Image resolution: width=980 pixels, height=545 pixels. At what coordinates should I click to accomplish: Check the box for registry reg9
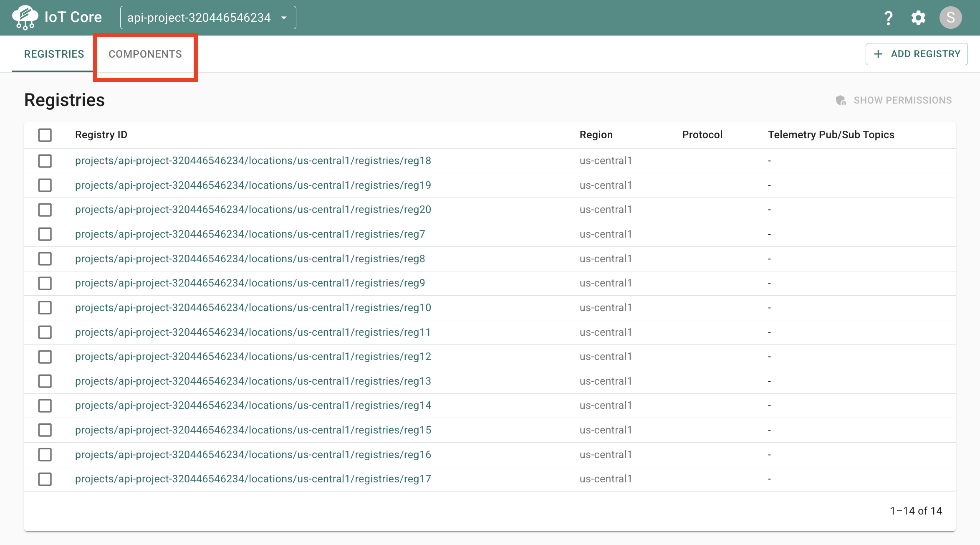coord(45,283)
